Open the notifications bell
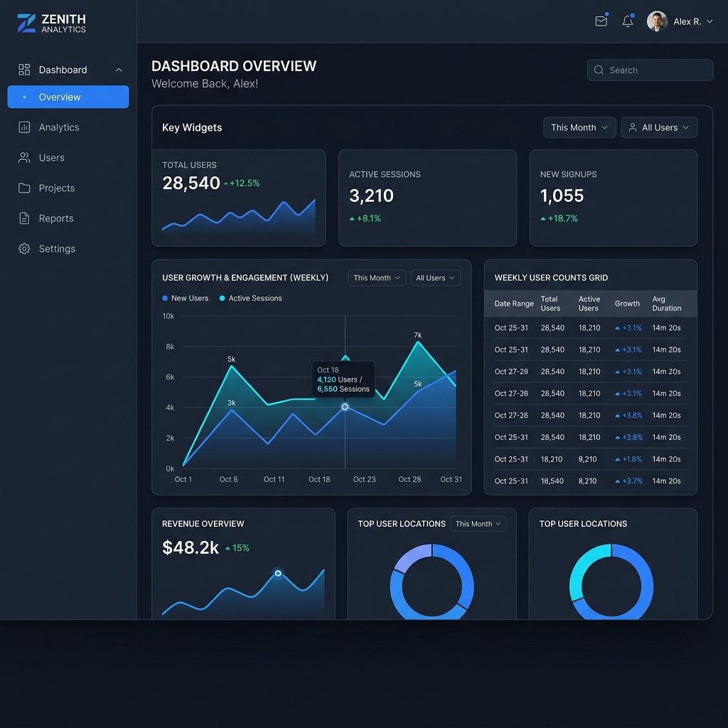Viewport: 728px width, 728px height. click(628, 21)
